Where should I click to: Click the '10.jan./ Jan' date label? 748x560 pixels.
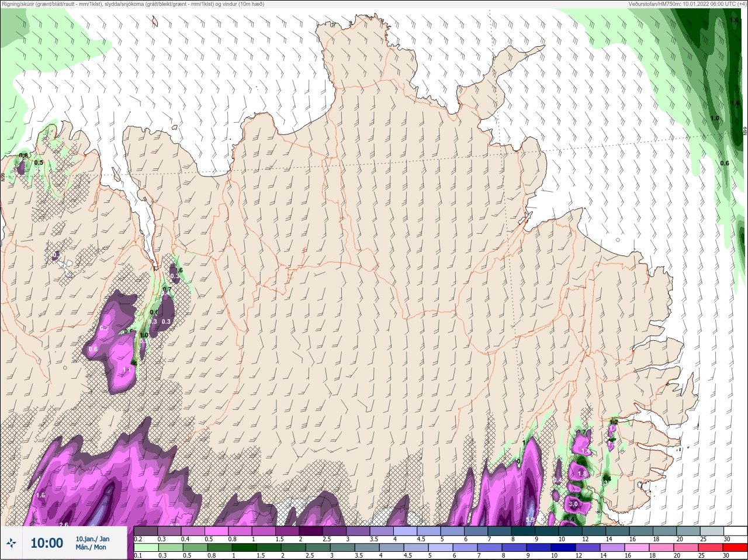click(x=92, y=539)
